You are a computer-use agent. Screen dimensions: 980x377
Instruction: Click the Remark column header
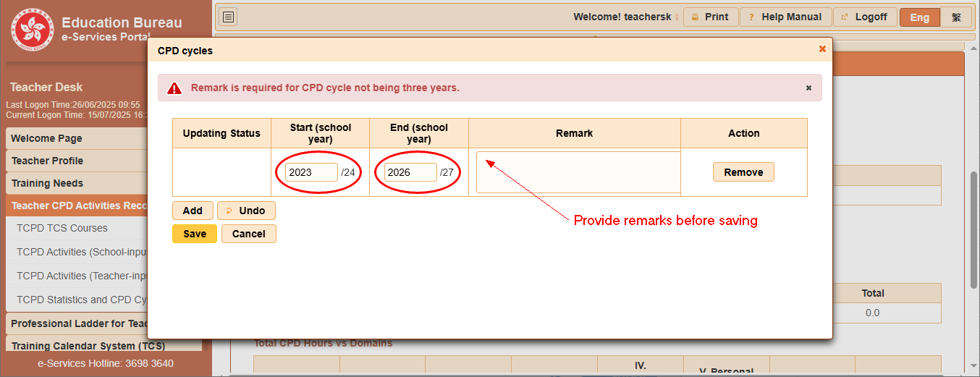pos(575,133)
